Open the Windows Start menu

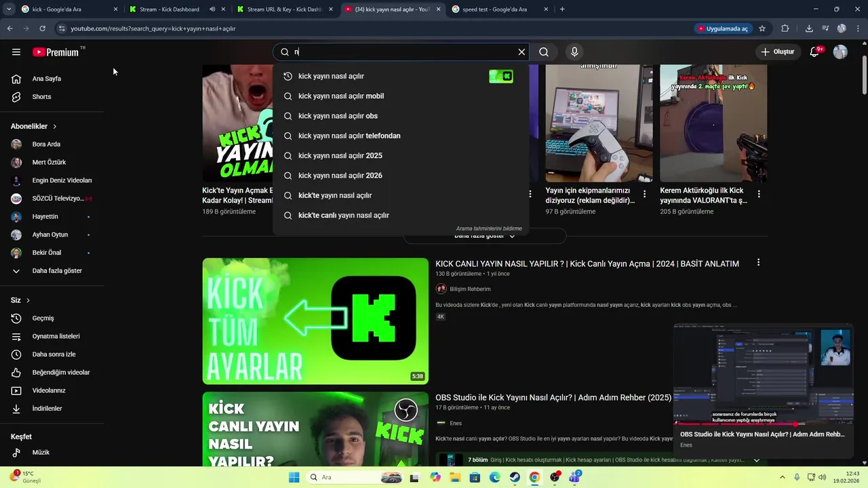coord(294,477)
